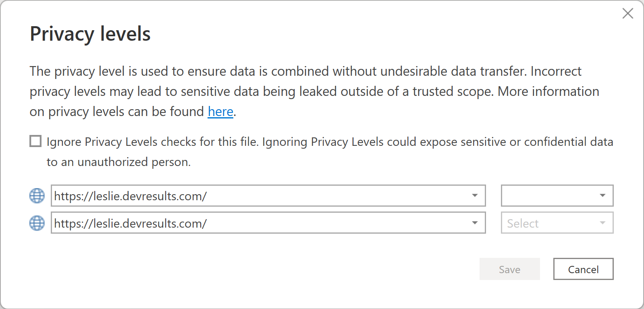644x309 pixels.
Task: Click the first https://leslie.devresults.com/ URL text
Action: pos(131,196)
